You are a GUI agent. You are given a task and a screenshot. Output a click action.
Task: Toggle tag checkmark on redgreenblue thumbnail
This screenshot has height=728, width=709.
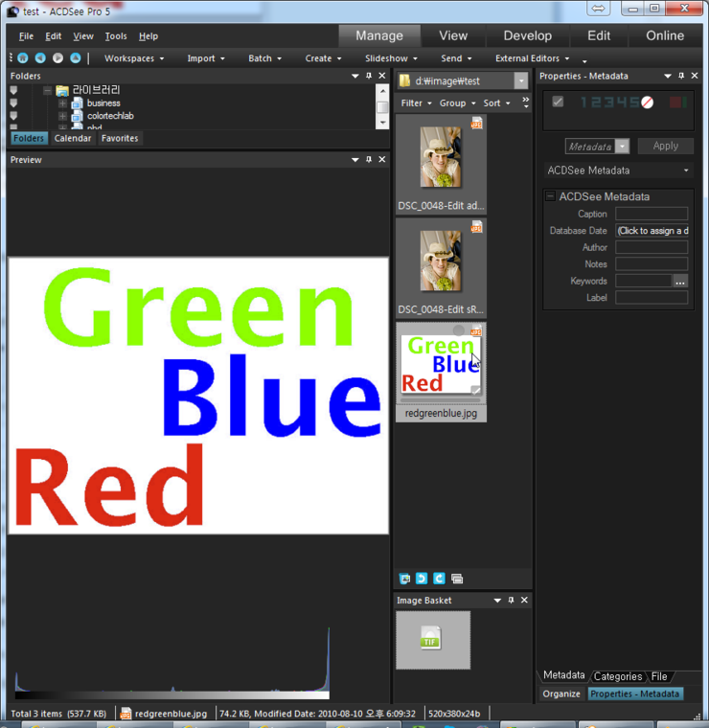tap(475, 390)
